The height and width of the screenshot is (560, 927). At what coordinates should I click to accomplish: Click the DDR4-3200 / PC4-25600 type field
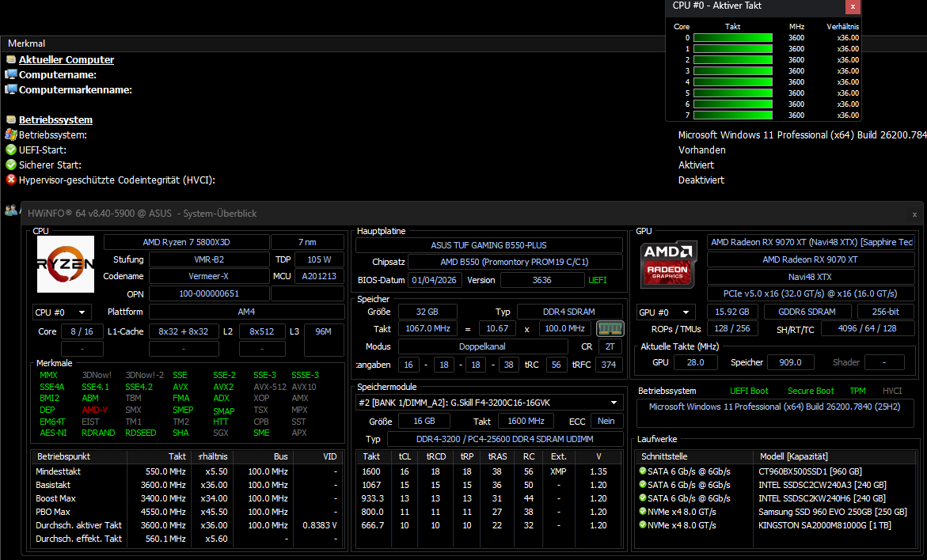tap(504, 439)
